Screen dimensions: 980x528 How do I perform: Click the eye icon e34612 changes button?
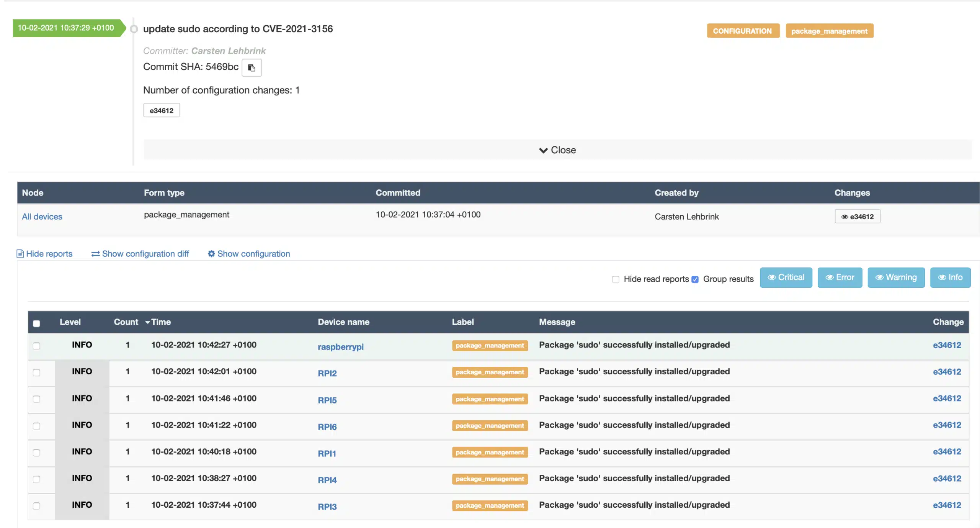tap(857, 216)
